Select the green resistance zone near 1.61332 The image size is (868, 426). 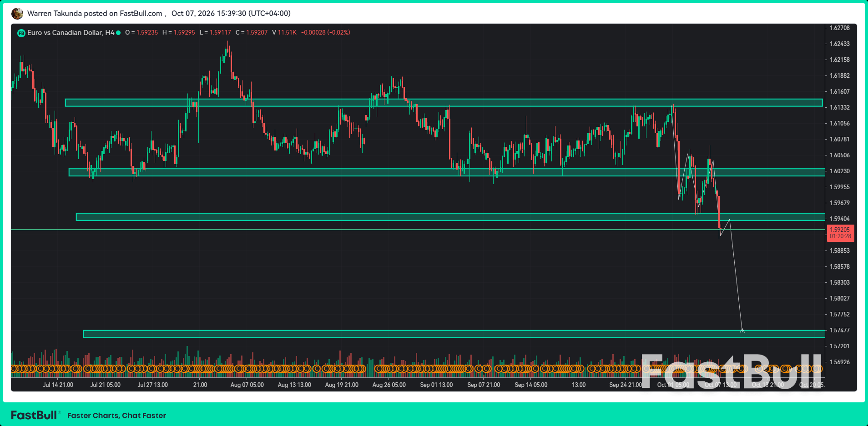click(x=444, y=103)
